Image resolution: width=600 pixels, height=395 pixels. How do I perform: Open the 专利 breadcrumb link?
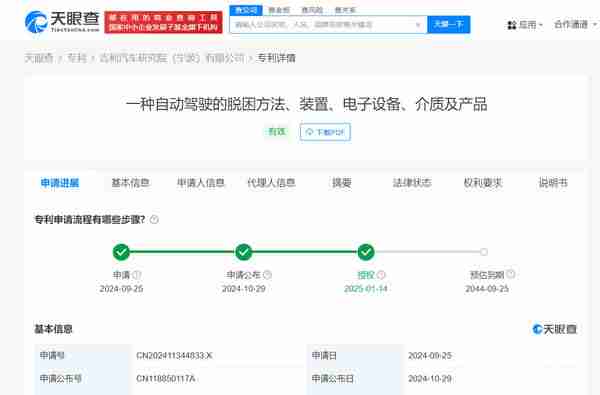tap(77, 58)
